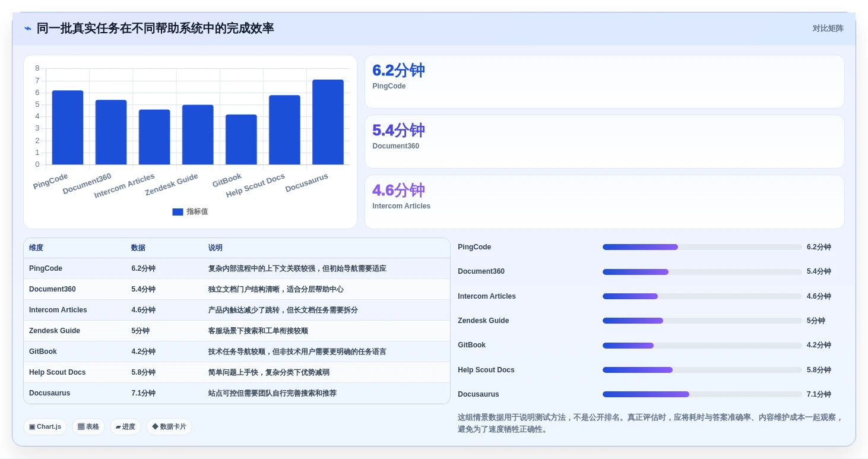The width and height of the screenshot is (868, 459).
Task: Click description 简单问题上手快，复杂分类下优势减弱
Action: [x=268, y=372]
